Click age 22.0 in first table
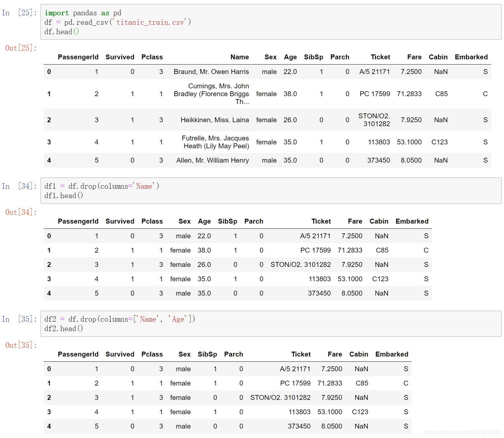Viewport: 504px width, 438px height. tap(290, 72)
